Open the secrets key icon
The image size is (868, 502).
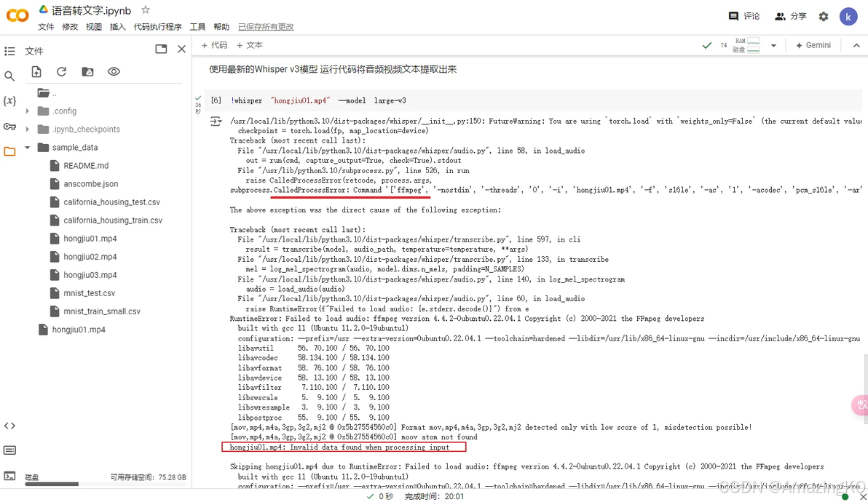click(x=9, y=127)
